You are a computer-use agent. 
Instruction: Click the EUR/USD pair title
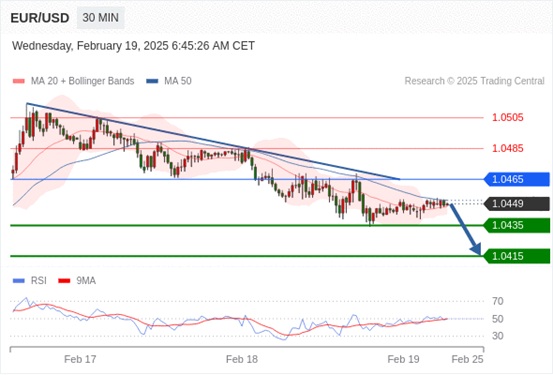click(40, 18)
